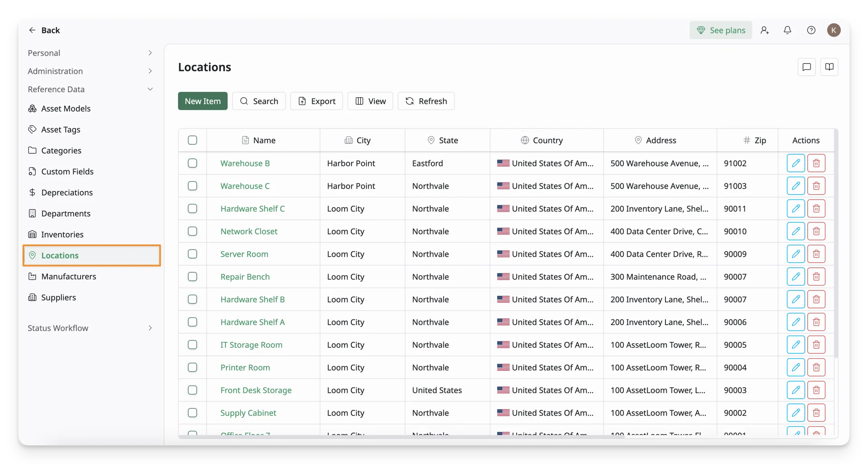This screenshot has width=868, height=464.
Task: Delete the Hardware Shelf B location
Action: (816, 299)
